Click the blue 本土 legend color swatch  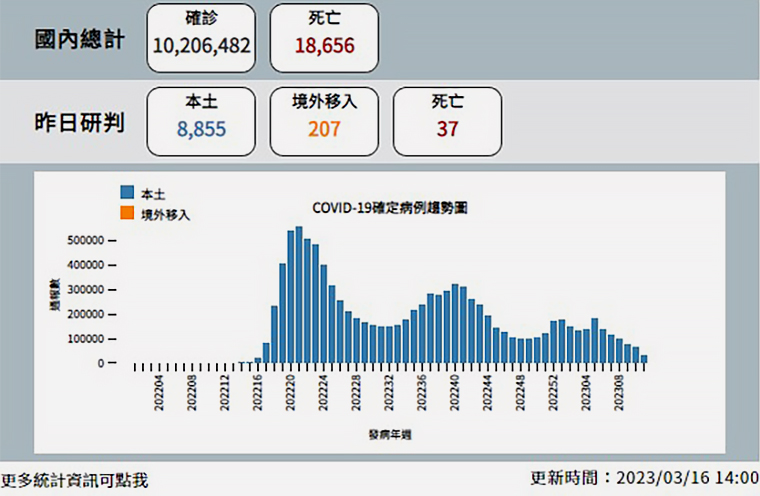coord(127,192)
